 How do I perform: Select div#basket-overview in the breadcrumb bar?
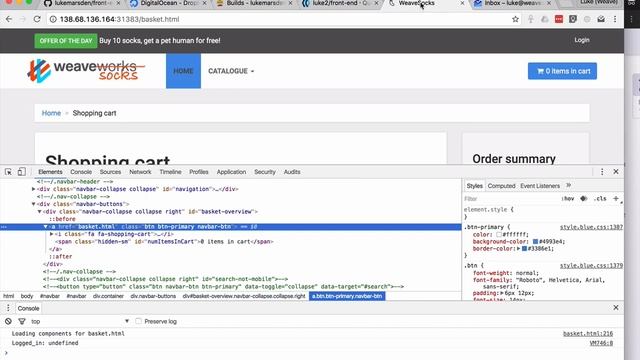(x=244, y=296)
